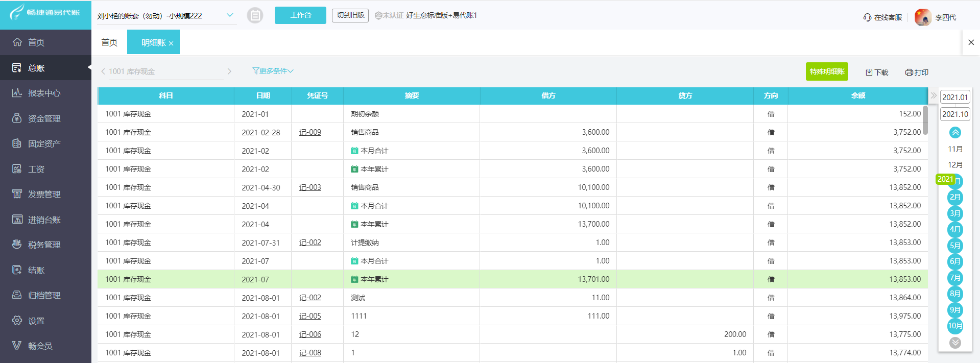Select 12月 in month timeline
The height and width of the screenshot is (363, 980).
click(955, 165)
